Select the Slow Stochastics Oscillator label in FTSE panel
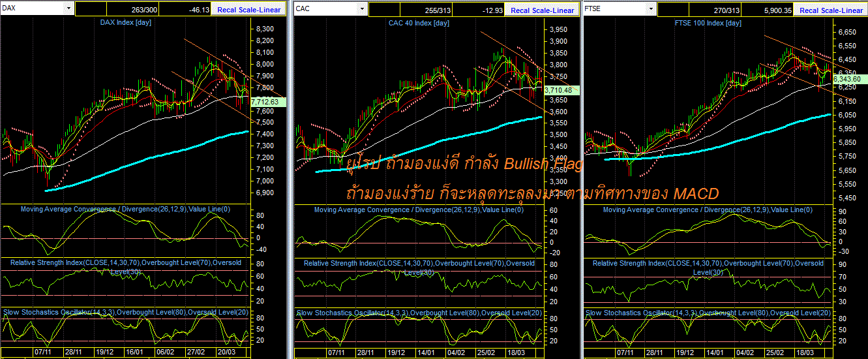868x359 pixels. (708, 313)
